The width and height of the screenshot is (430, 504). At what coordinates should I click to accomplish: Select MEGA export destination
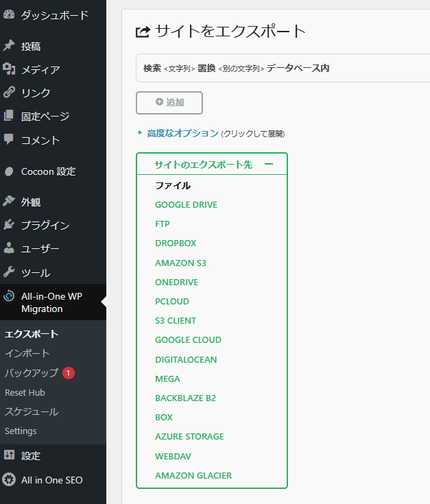[167, 379]
